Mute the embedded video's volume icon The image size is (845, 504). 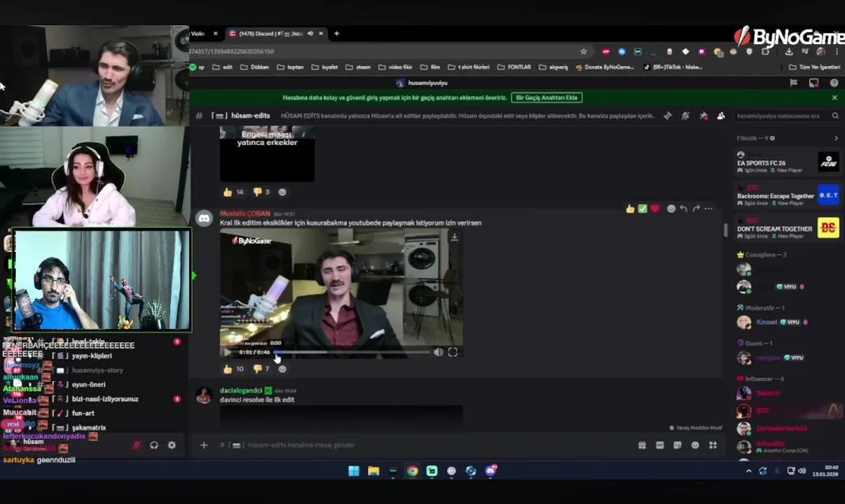[x=438, y=353]
